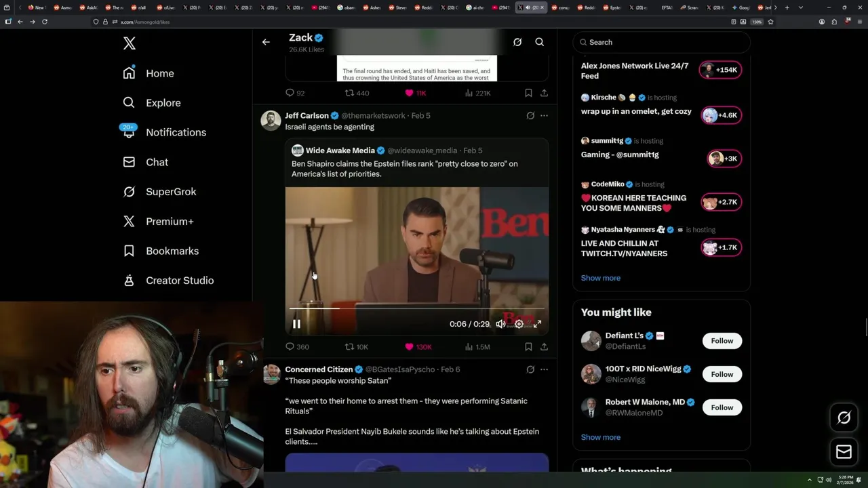Mute the video volume
This screenshot has width=868, height=488.
point(500,324)
